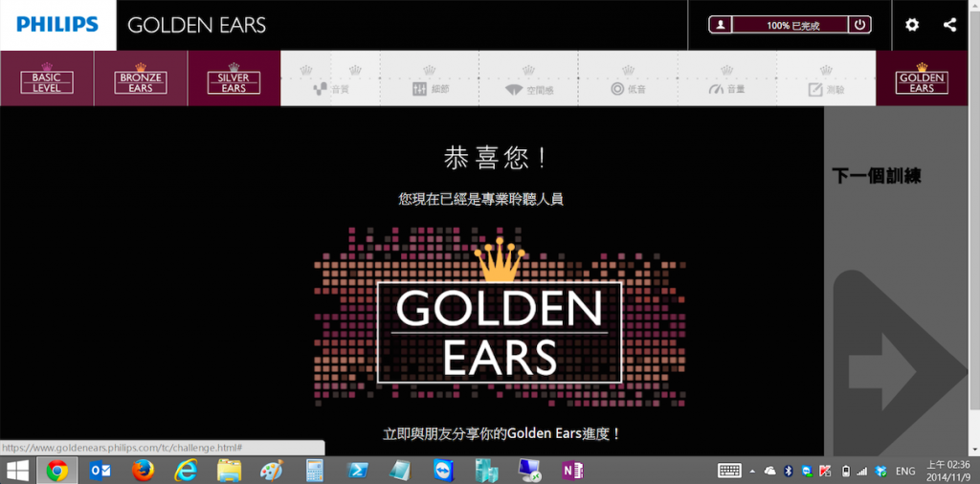Launch Firefox from the taskbar
The height and width of the screenshot is (484, 980).
144,471
